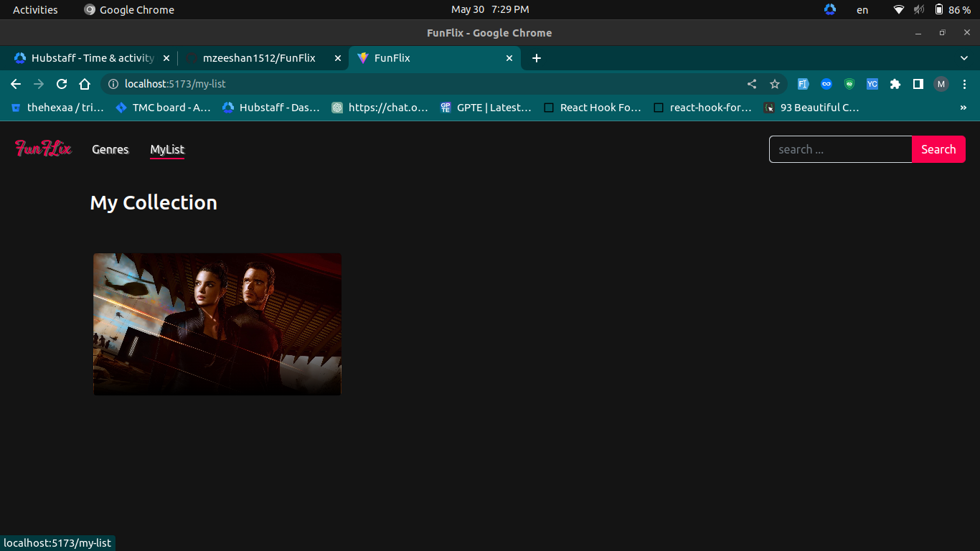Open the movie poster in My Collection
This screenshot has width=980, height=551.
(x=217, y=324)
